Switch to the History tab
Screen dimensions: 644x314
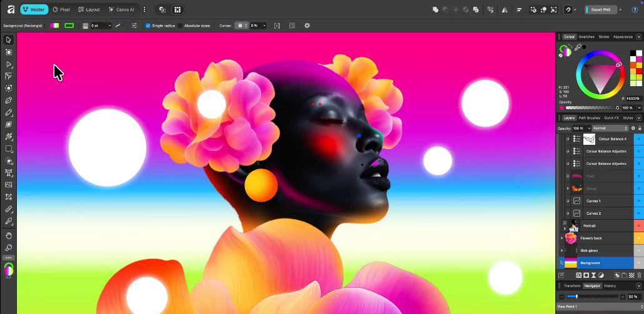[610, 286]
